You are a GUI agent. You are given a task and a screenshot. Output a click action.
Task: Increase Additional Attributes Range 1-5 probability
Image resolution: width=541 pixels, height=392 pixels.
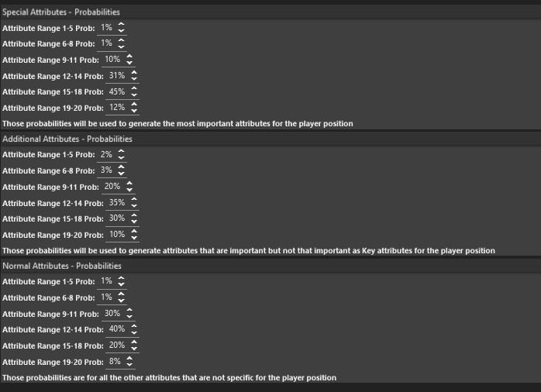[x=121, y=152]
